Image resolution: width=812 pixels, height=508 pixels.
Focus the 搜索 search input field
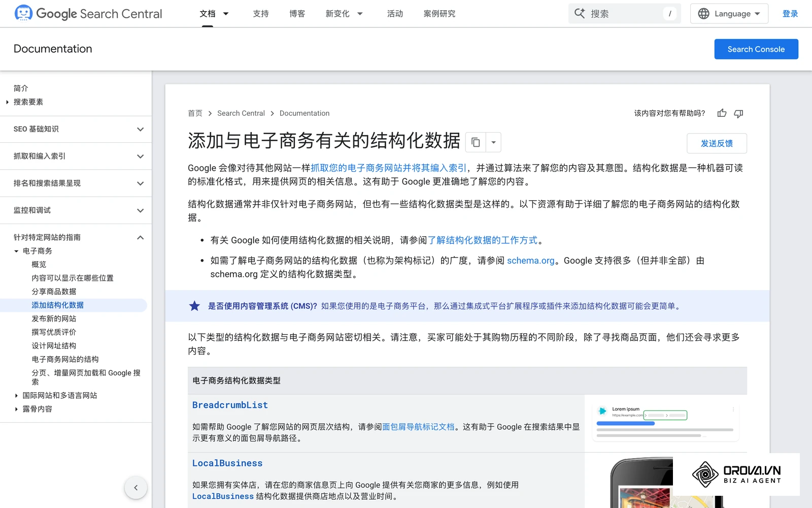(625, 14)
